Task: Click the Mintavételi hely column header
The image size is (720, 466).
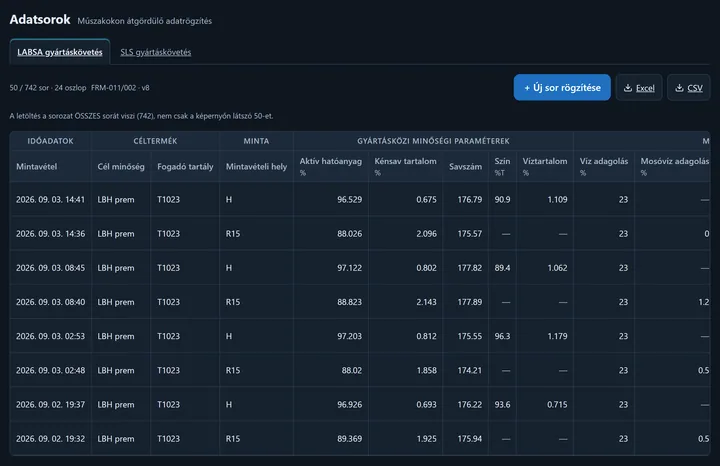Action: (256, 167)
